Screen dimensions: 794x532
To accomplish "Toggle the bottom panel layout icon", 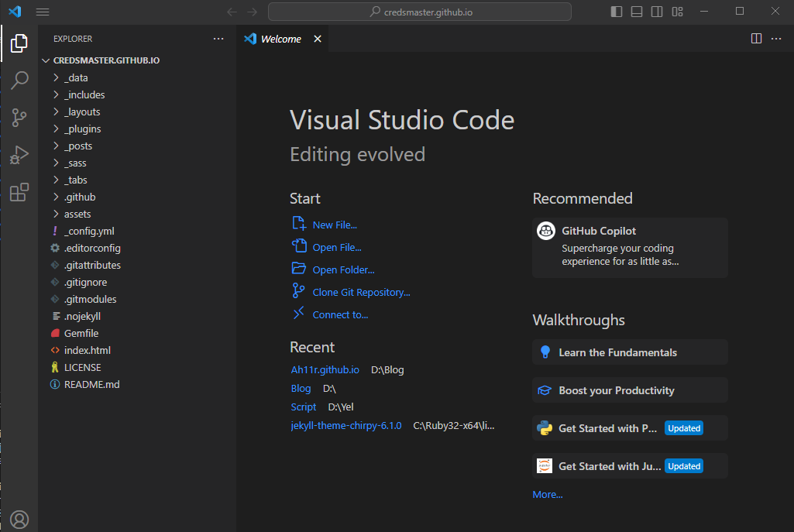I will click(x=637, y=11).
